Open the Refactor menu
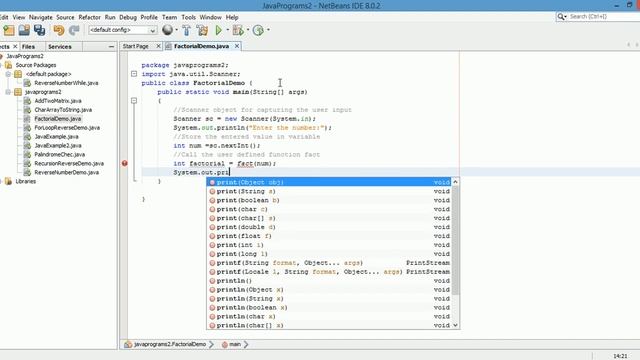Viewport: 640px width, 360px height. pos(89,17)
